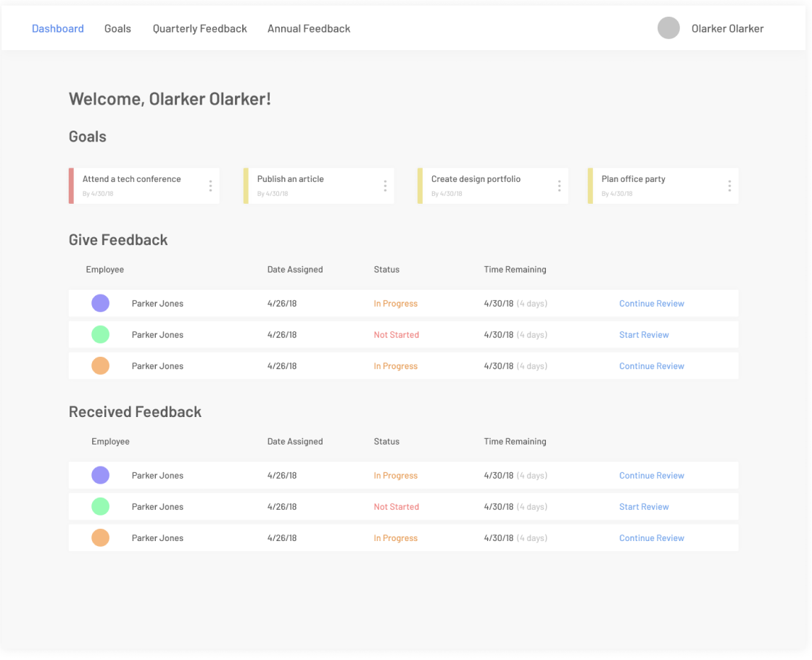Click the Received Feedback section heading
812x660 pixels.
point(135,412)
